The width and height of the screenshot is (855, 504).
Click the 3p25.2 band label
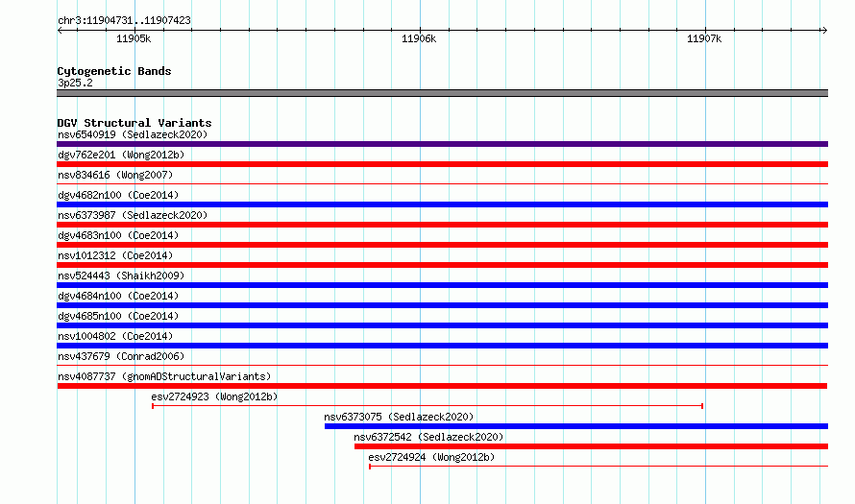point(75,83)
